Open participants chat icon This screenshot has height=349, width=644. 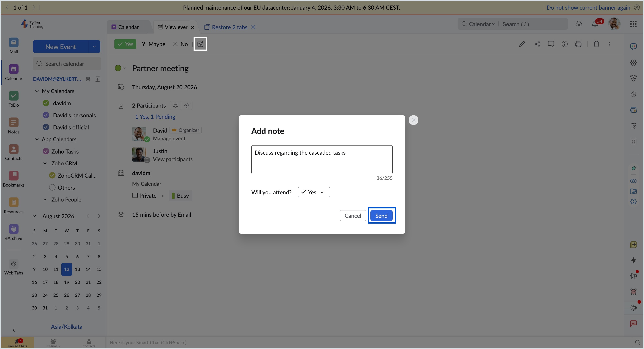(x=175, y=105)
